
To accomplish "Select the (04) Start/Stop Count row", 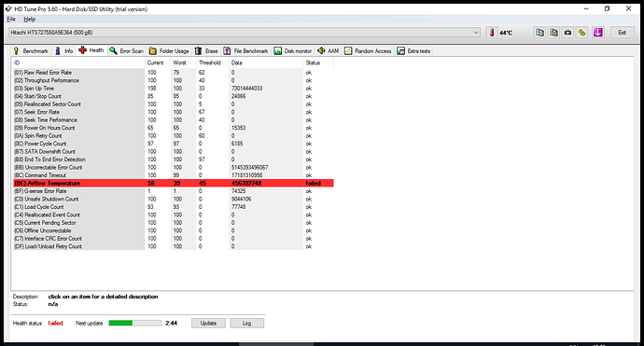I will pyautogui.click(x=173, y=96).
